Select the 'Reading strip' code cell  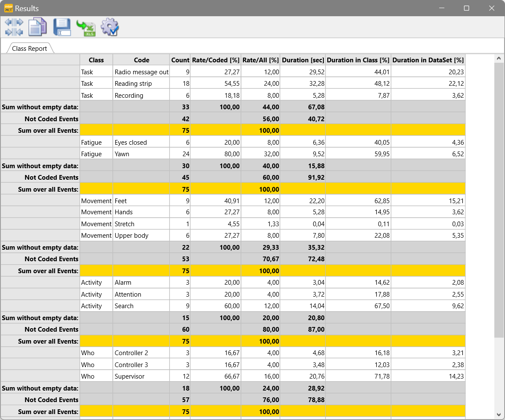(141, 83)
